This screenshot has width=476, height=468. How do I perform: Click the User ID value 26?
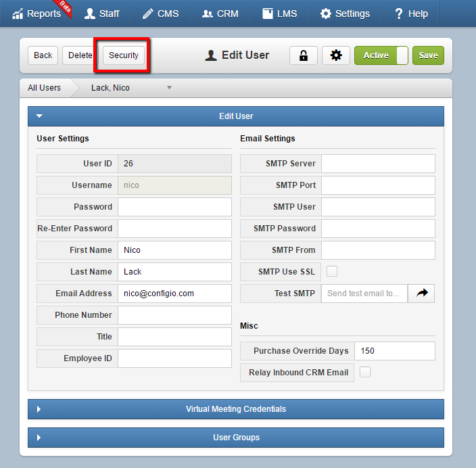[174, 164]
